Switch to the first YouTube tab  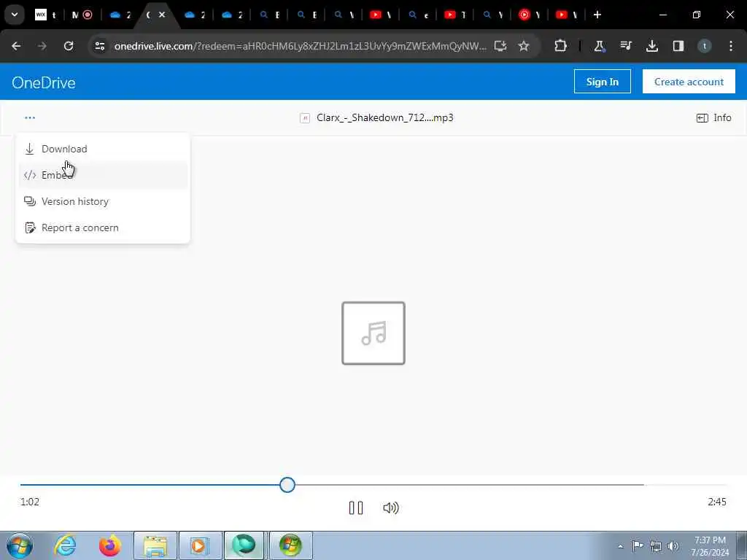tap(380, 15)
